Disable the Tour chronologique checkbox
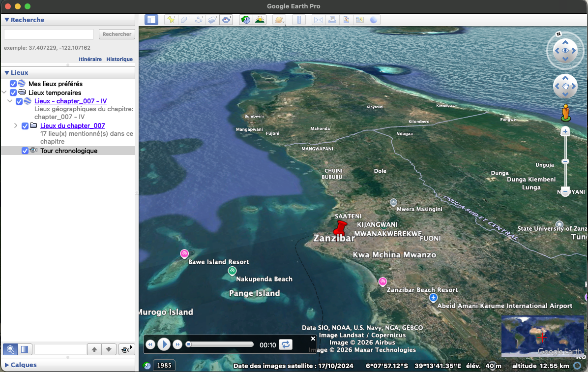 [x=25, y=151]
